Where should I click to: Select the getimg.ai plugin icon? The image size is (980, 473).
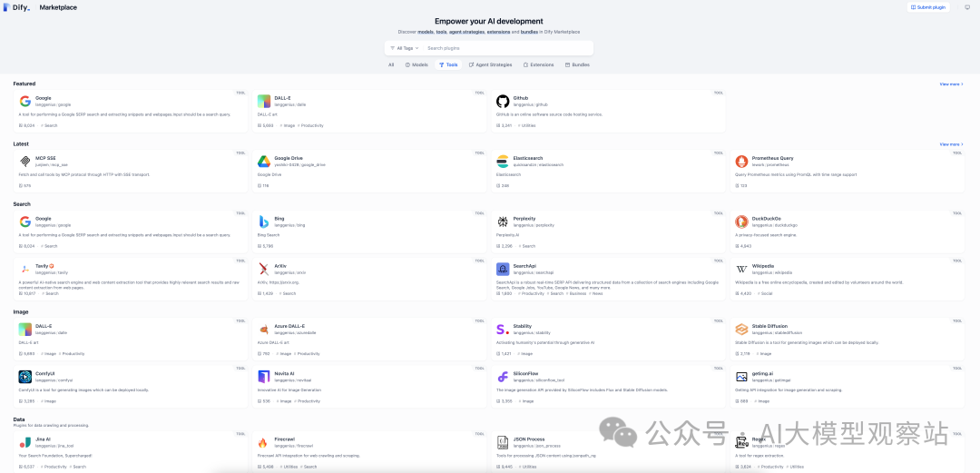(741, 377)
